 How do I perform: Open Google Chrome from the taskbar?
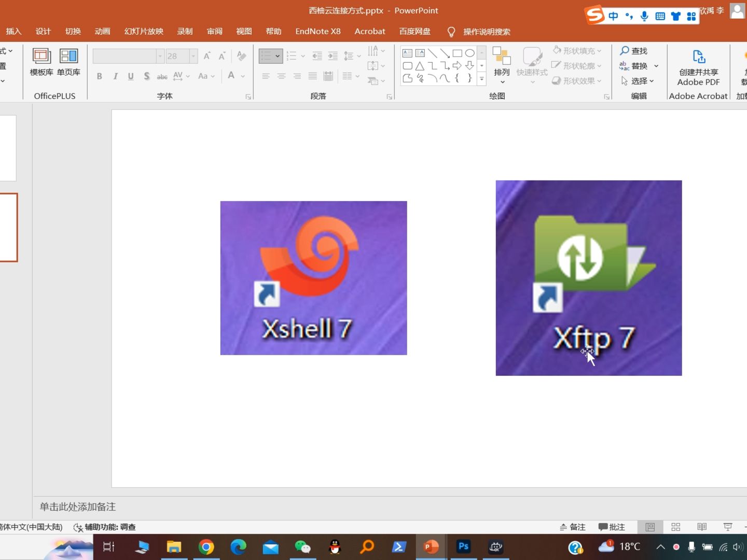tap(206, 547)
